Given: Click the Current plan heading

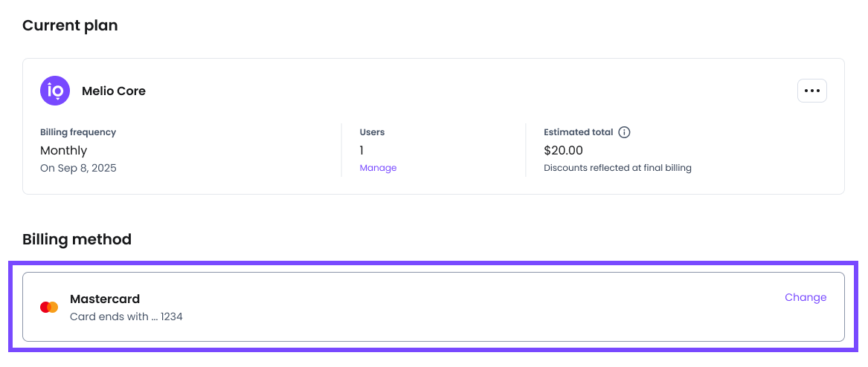Looking at the screenshot, I should [x=70, y=26].
